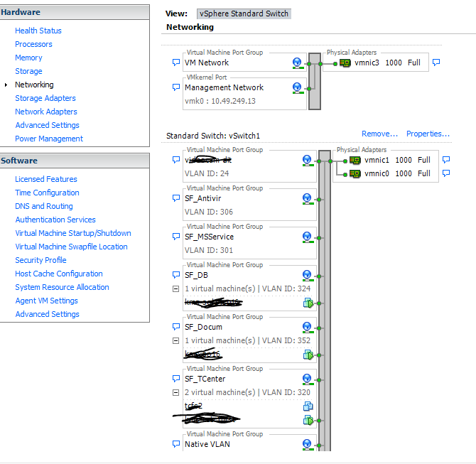This screenshot has height=464, width=476.
Task: Click speech bubble icon beside VM Network
Action: click(176, 63)
